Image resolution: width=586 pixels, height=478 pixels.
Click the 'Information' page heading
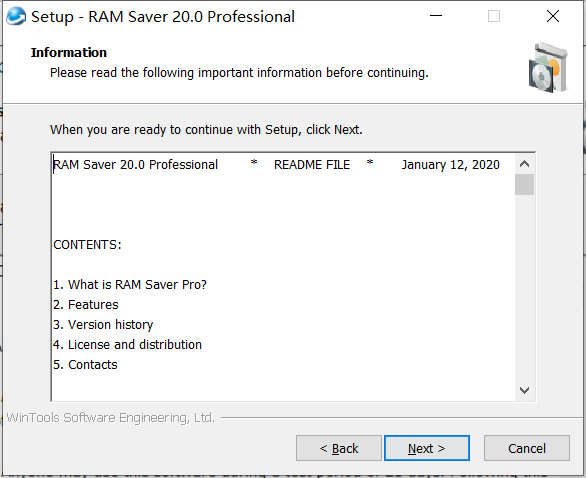69,53
